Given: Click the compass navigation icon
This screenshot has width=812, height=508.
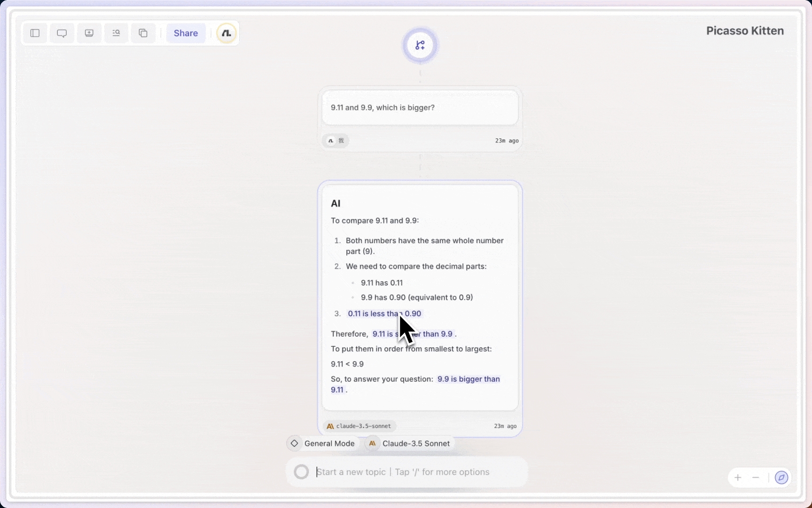Looking at the screenshot, I should [x=781, y=477].
